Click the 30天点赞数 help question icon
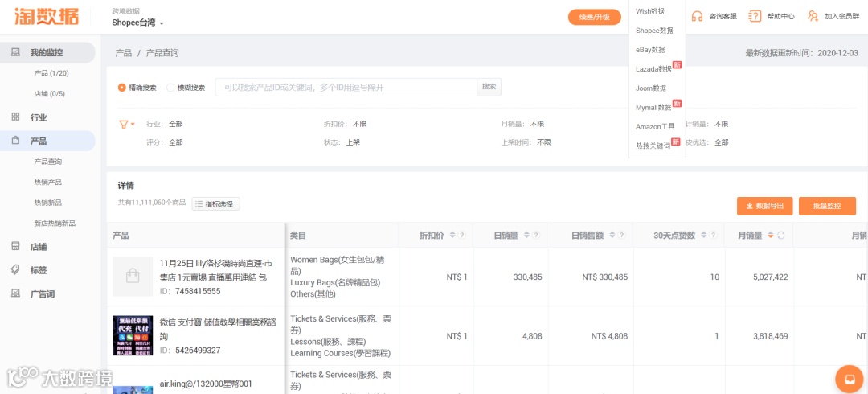 tap(714, 236)
